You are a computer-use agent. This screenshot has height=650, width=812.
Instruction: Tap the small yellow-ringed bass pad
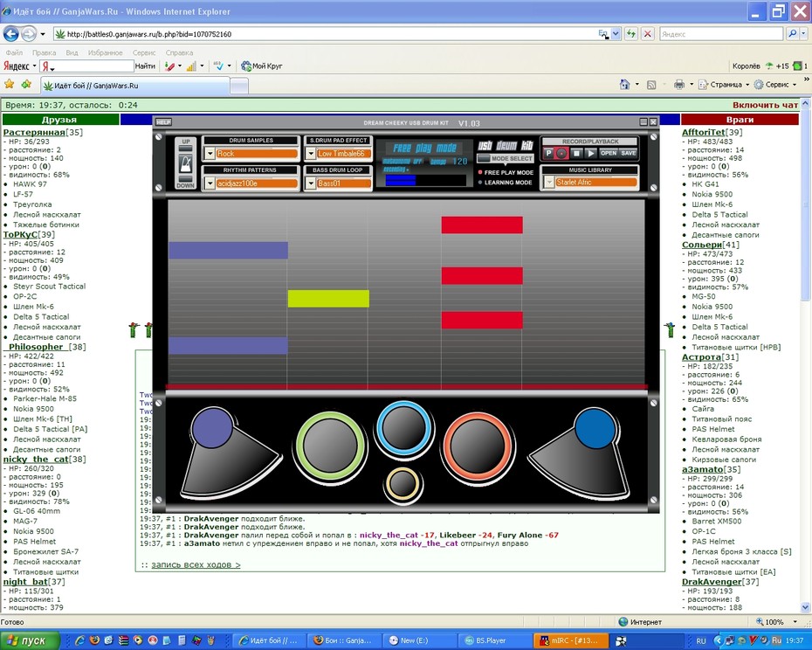403,483
